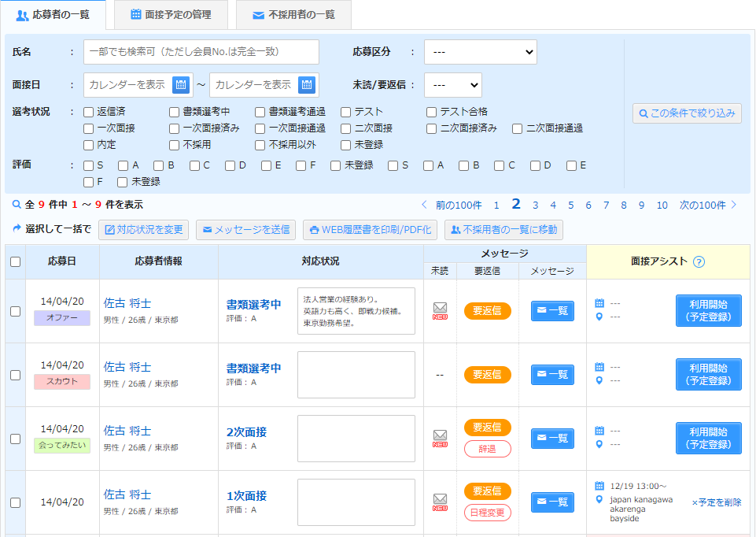Click calendar icon in オファー row 面接アシスト
This screenshot has height=537, width=756.
[599, 303]
